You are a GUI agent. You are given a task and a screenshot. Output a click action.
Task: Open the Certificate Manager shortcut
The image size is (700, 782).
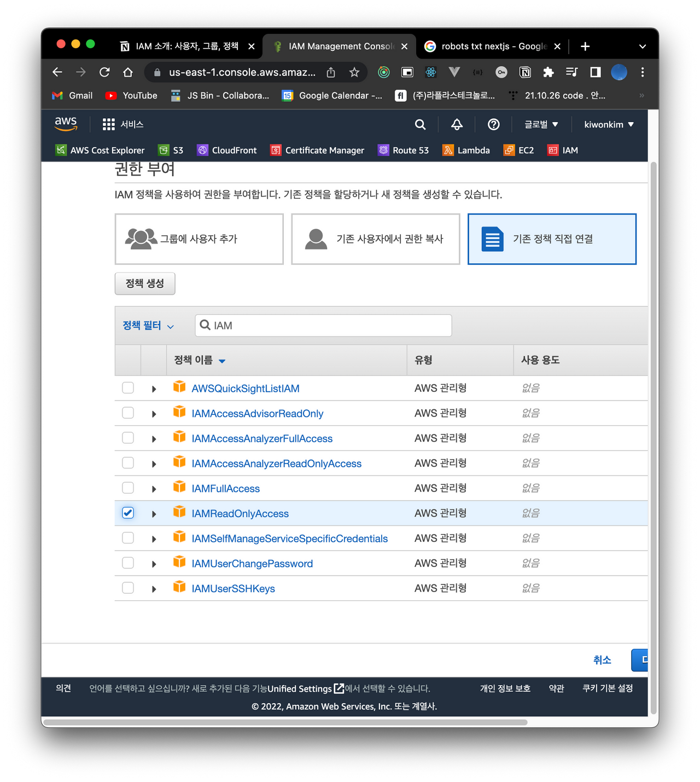pyautogui.click(x=317, y=150)
